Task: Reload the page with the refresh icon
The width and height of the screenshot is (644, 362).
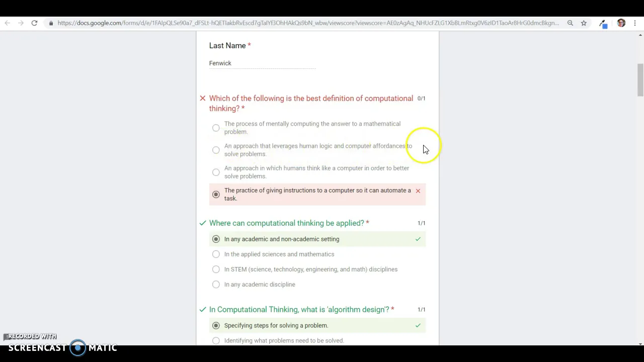Action: [34, 23]
